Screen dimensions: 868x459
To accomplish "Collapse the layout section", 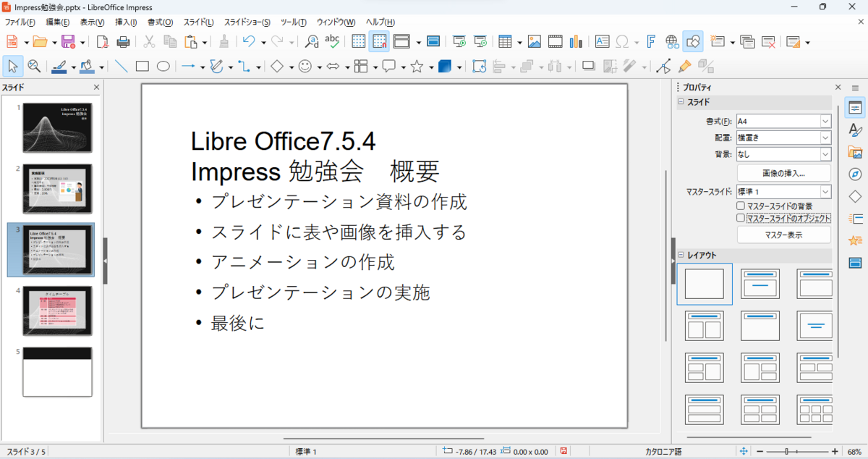I will [681, 255].
